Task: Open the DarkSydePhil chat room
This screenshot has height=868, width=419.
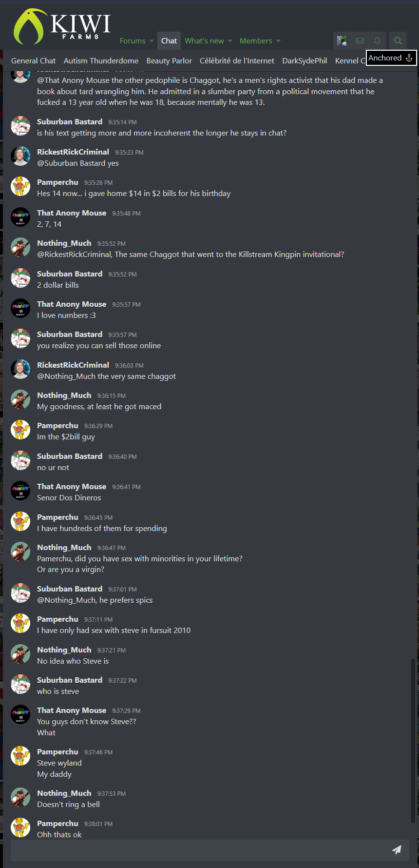Action: (305, 61)
